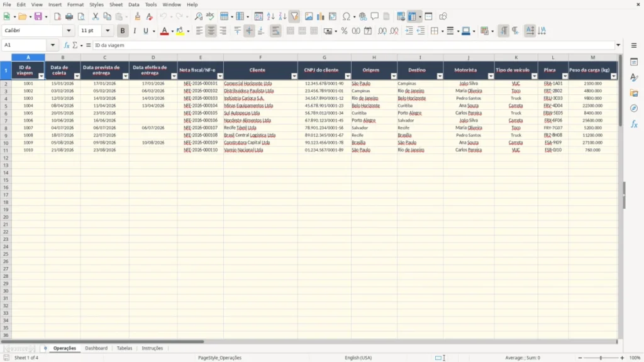
Task: Click the Format as Percent icon
Action: 344,31
